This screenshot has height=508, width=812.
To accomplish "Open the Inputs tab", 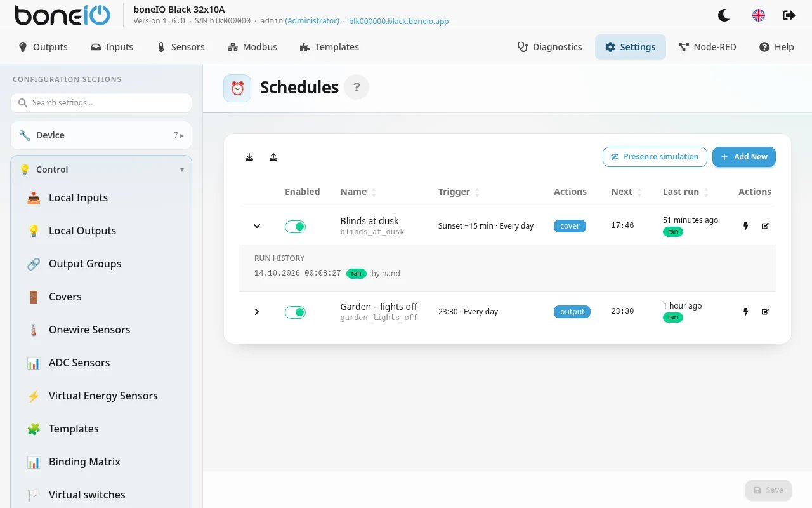I will click(x=112, y=47).
